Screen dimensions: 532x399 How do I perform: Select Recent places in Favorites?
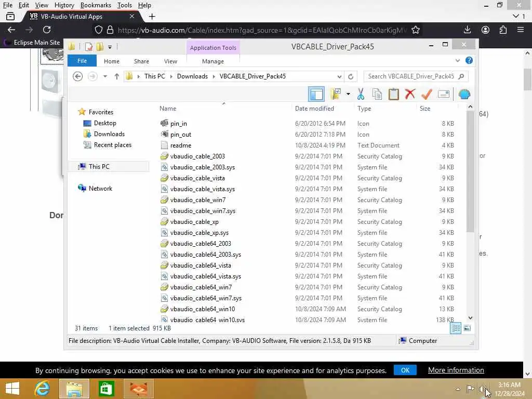tap(113, 145)
